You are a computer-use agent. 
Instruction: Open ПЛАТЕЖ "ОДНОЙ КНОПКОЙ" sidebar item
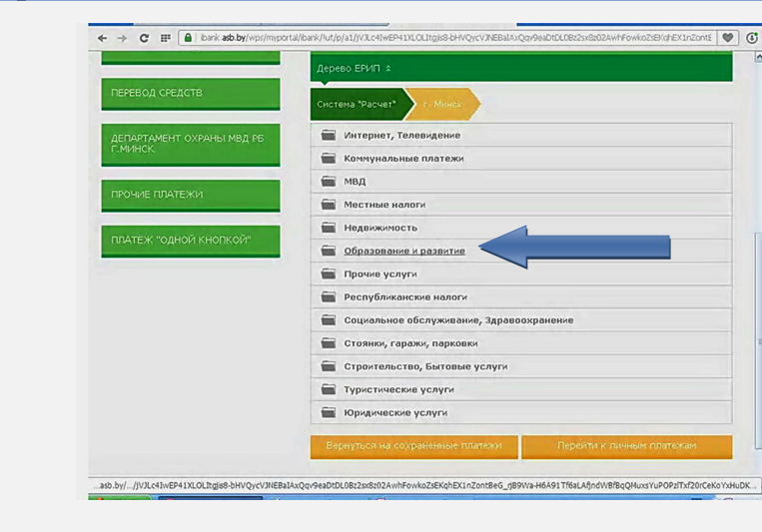click(x=190, y=241)
